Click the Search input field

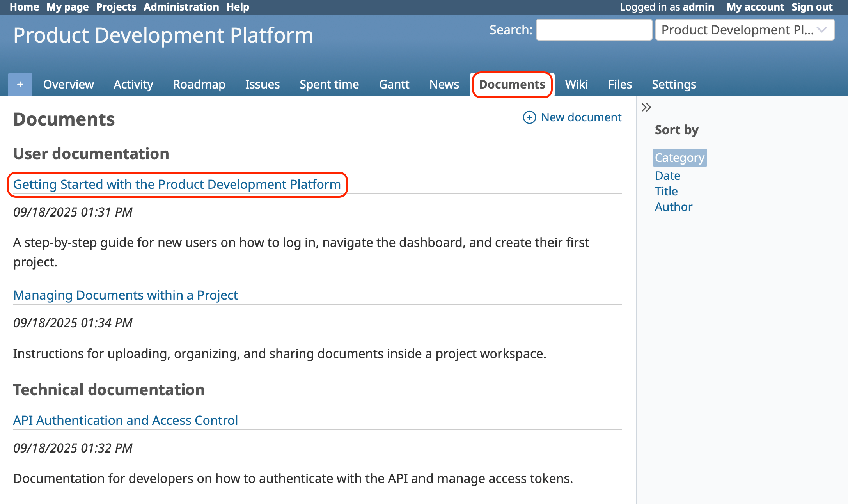click(x=594, y=30)
